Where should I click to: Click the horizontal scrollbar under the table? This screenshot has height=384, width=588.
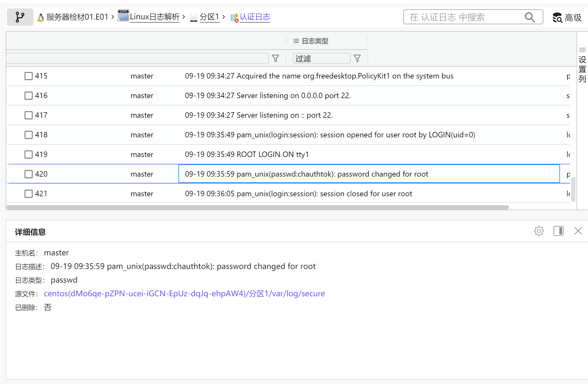point(257,207)
